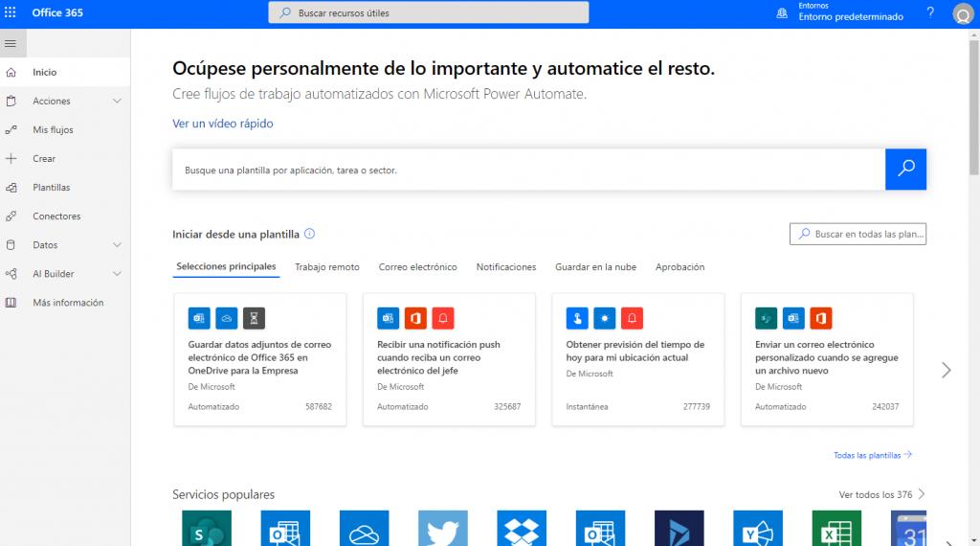Switch to Correo electrónico tab
This screenshot has height=546, width=980.
point(417,267)
